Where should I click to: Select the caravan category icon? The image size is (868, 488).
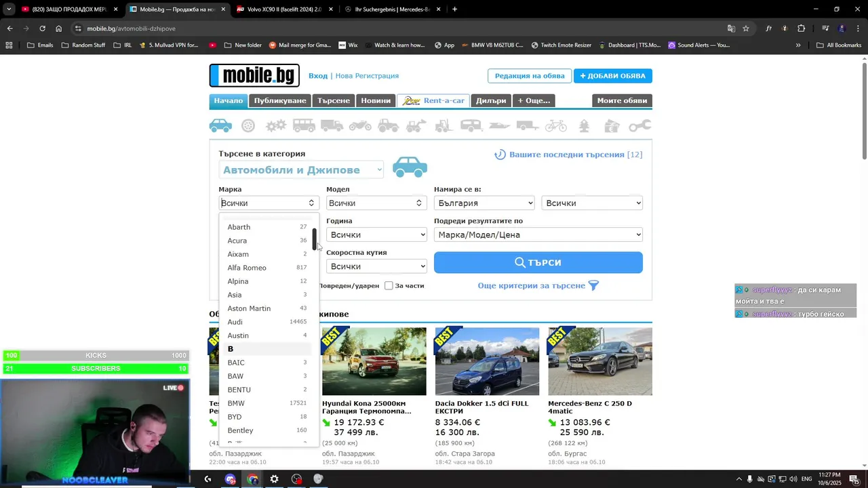click(x=471, y=126)
